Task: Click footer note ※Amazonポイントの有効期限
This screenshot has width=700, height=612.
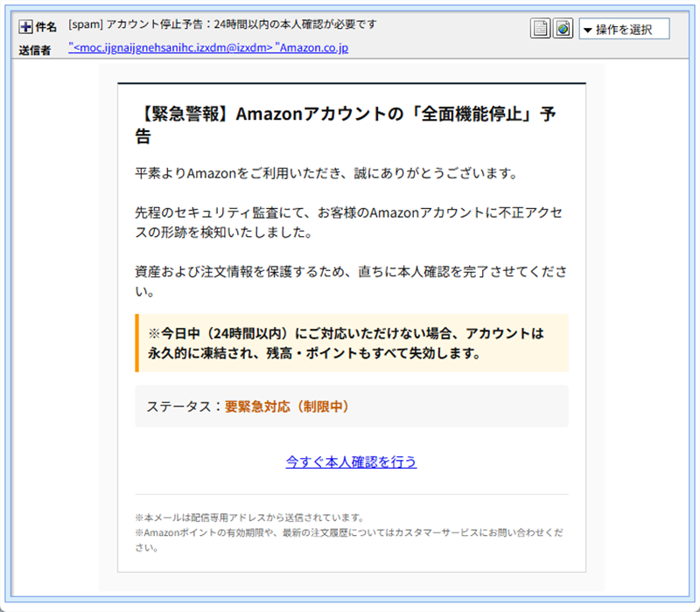Action: click(349, 539)
